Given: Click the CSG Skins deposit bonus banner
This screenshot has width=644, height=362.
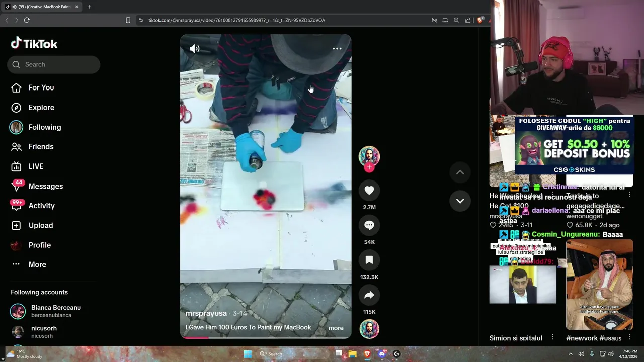Looking at the screenshot, I should coord(574,145).
